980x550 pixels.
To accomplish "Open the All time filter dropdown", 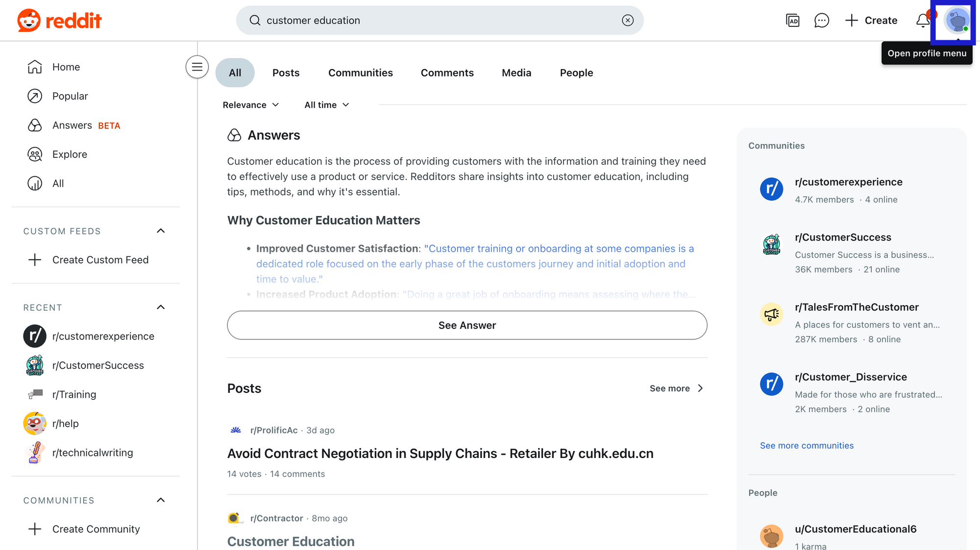I will pyautogui.click(x=327, y=105).
